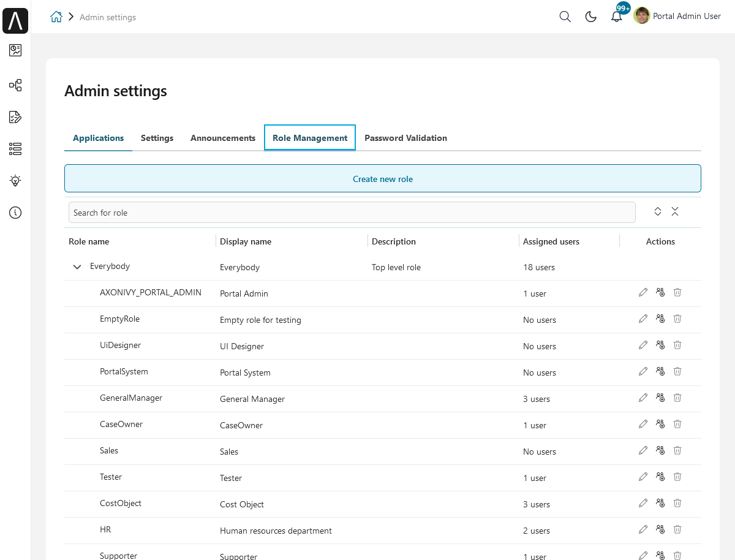The width and height of the screenshot is (735, 560).
Task: Open the processes icon in left sidebar
Action: coord(15,85)
